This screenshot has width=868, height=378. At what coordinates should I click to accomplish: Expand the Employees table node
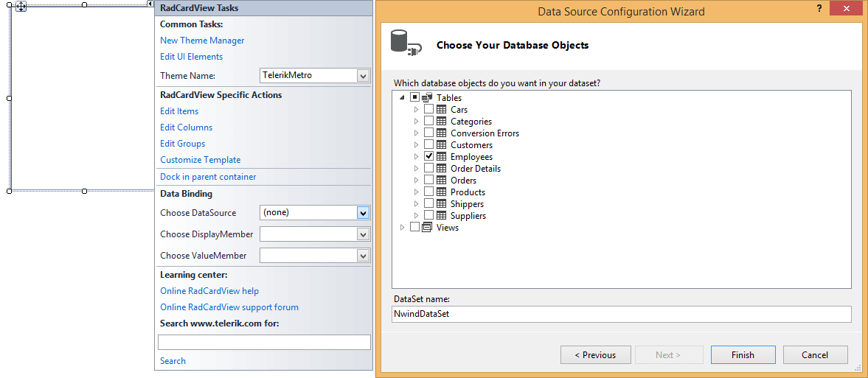(417, 157)
